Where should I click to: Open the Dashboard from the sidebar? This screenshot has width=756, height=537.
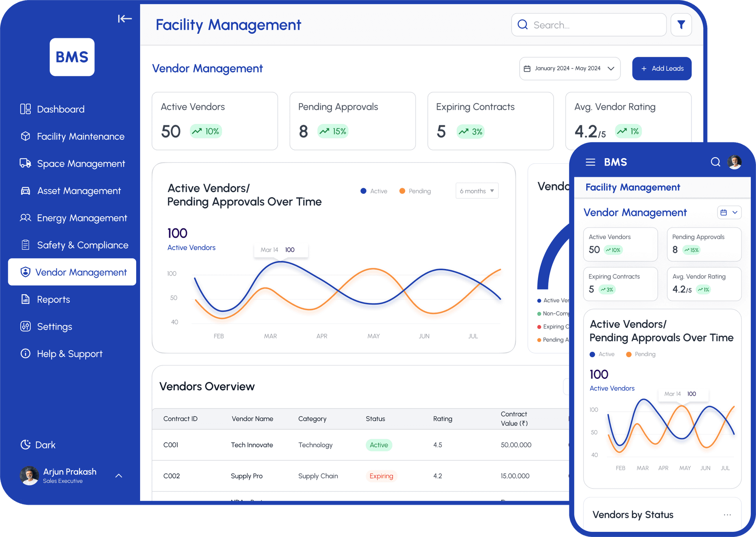point(60,109)
